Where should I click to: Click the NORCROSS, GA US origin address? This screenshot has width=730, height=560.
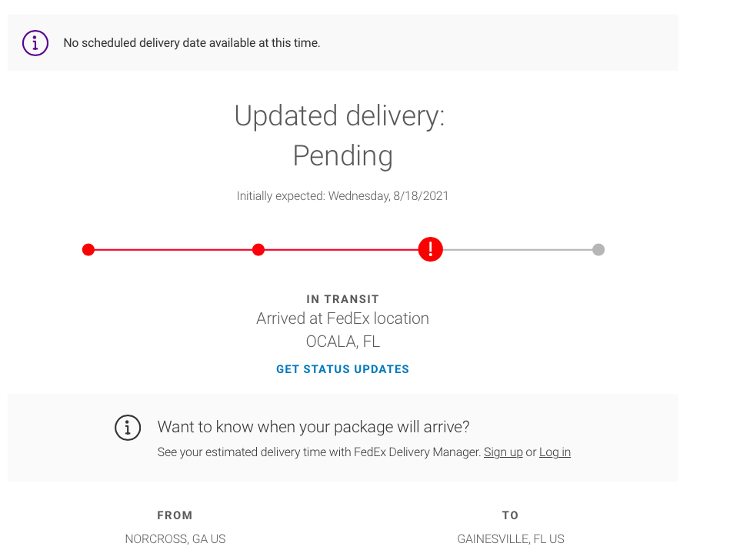tap(175, 539)
